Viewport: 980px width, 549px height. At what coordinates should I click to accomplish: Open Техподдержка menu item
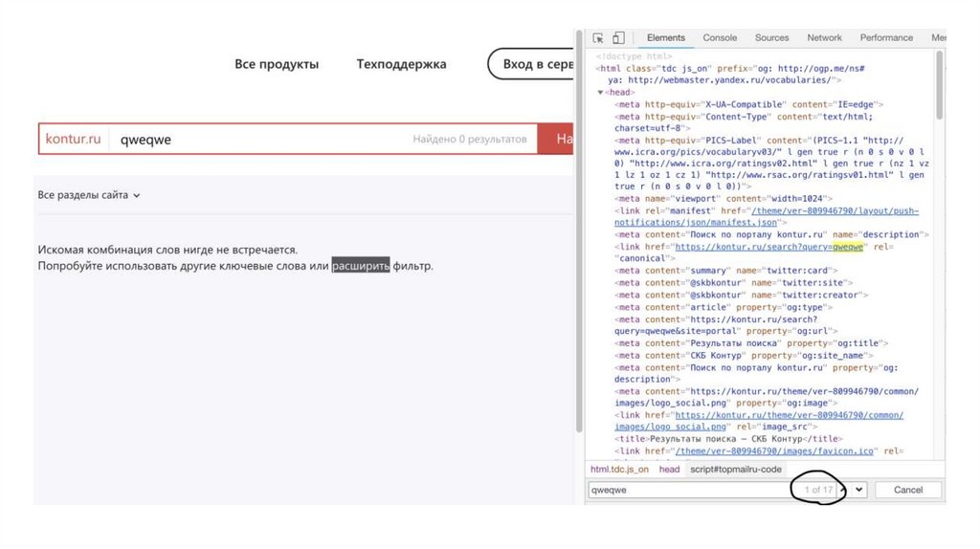pos(401,64)
